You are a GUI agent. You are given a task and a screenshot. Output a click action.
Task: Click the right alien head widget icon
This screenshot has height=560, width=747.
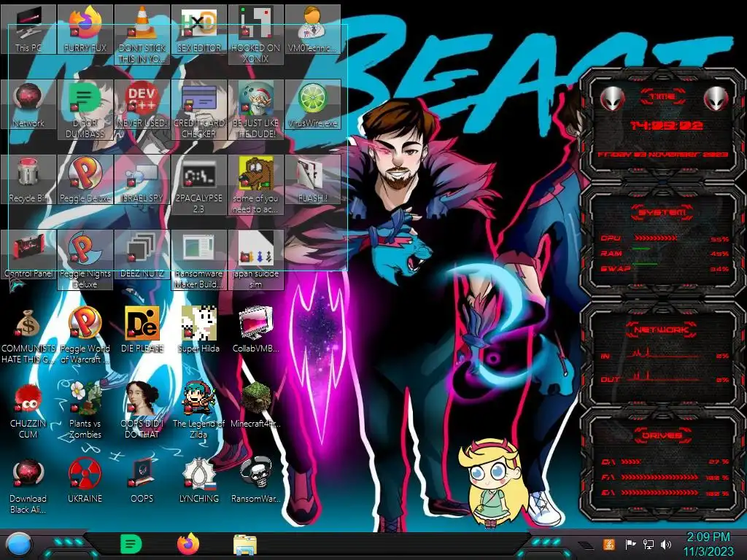pos(716,98)
